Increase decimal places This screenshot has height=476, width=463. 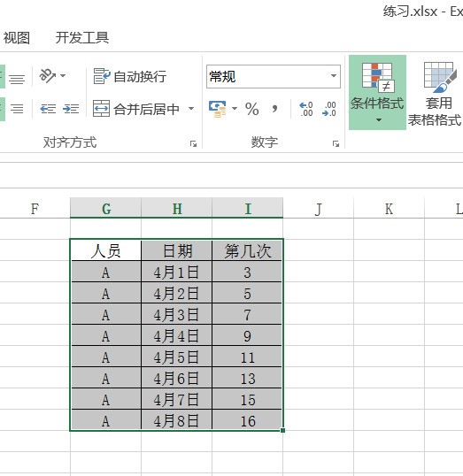tap(306, 109)
